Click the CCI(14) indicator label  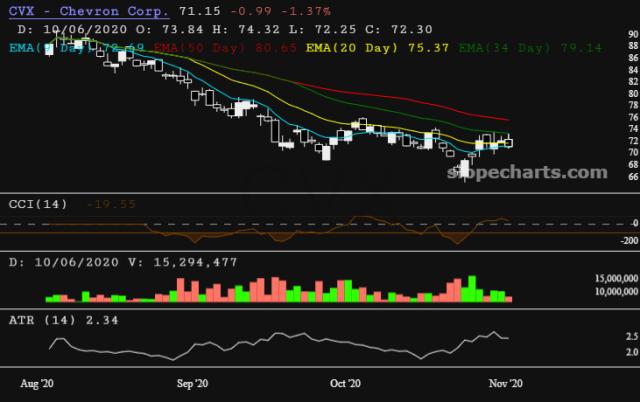[x=38, y=204]
